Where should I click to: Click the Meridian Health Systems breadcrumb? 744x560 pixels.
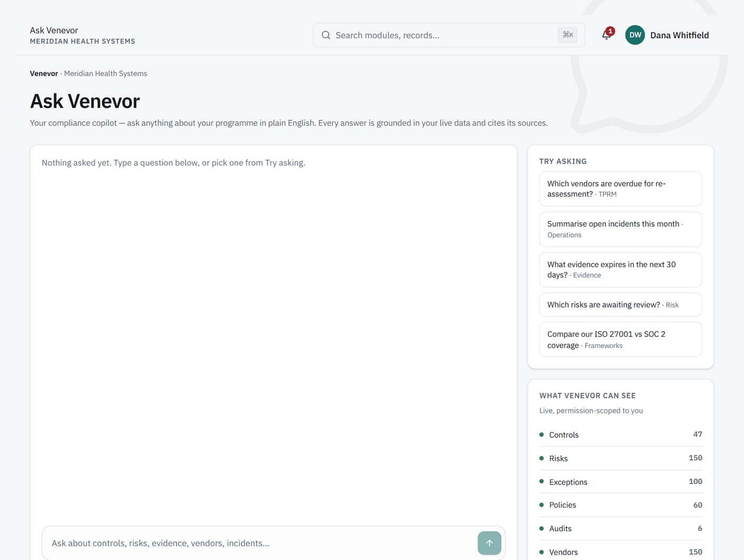pyautogui.click(x=106, y=73)
